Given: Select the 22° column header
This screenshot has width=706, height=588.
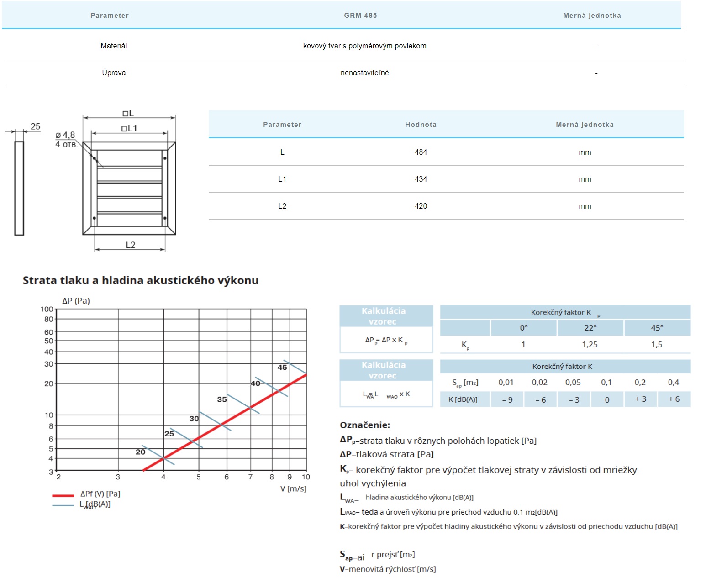Looking at the screenshot, I should click(x=590, y=328).
